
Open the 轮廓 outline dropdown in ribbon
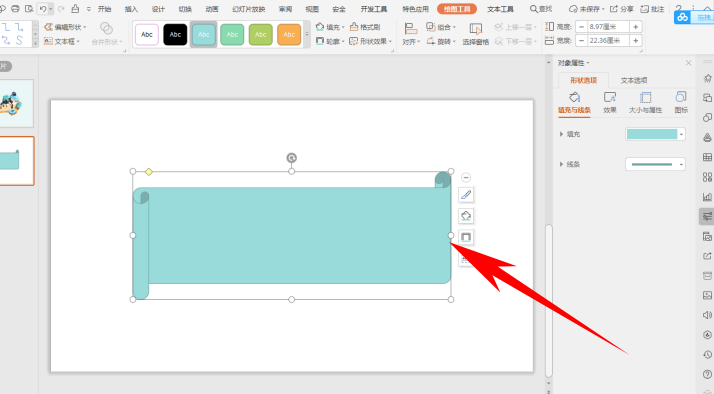(x=330, y=41)
